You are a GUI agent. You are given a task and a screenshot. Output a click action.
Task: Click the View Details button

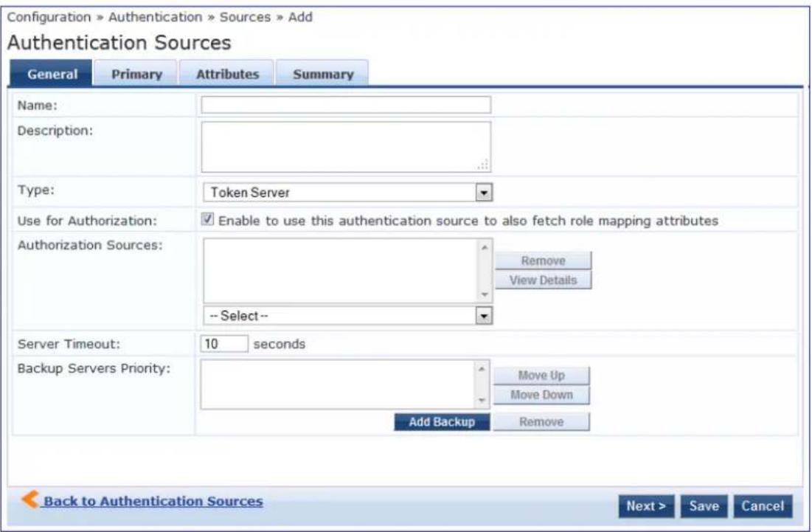pos(543,280)
